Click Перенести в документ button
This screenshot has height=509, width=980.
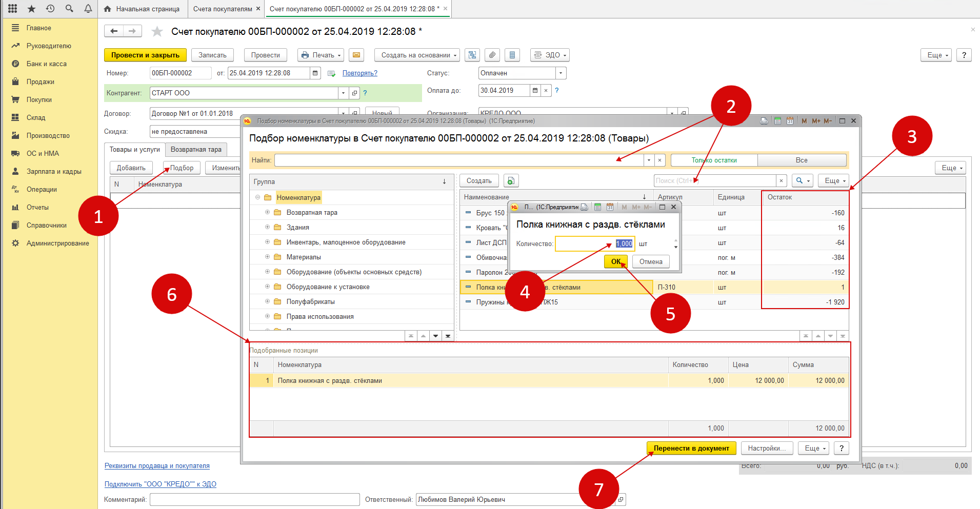click(691, 449)
